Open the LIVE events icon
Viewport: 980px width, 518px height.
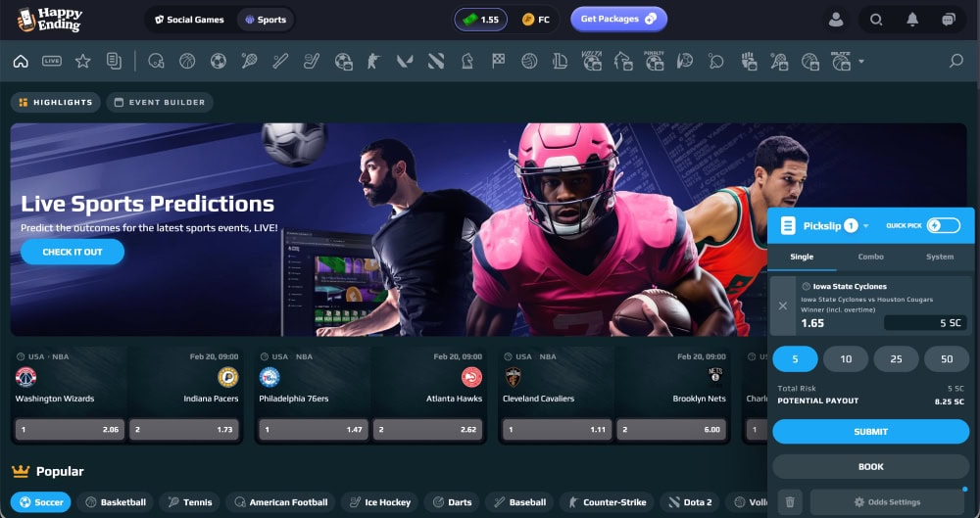click(52, 62)
